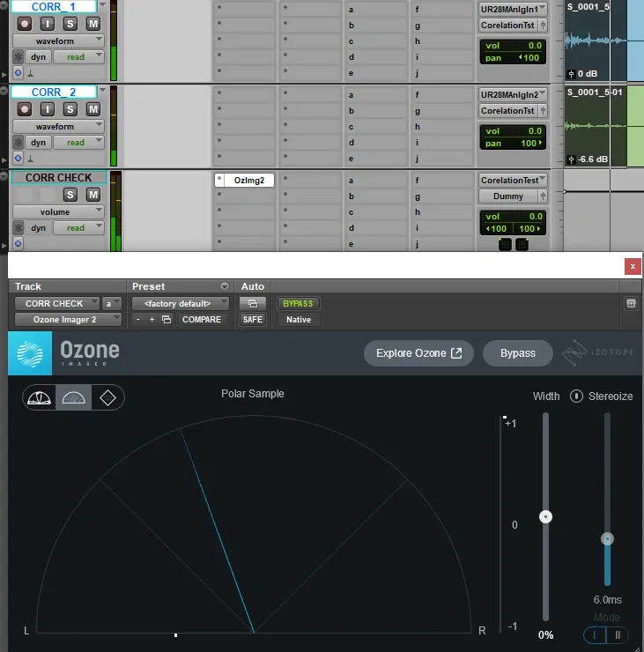The image size is (644, 652).
Task: Click CORR_1 vol value 0.0
Action: 535,45
